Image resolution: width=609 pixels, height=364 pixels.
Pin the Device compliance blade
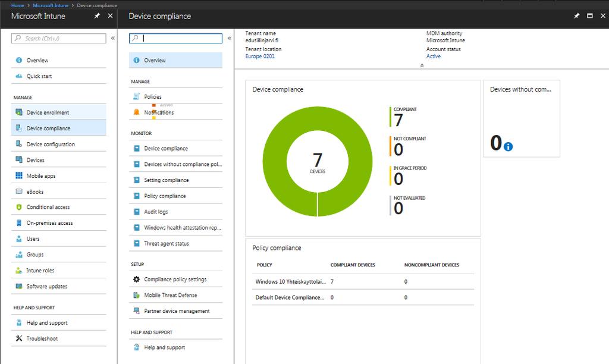coord(576,16)
